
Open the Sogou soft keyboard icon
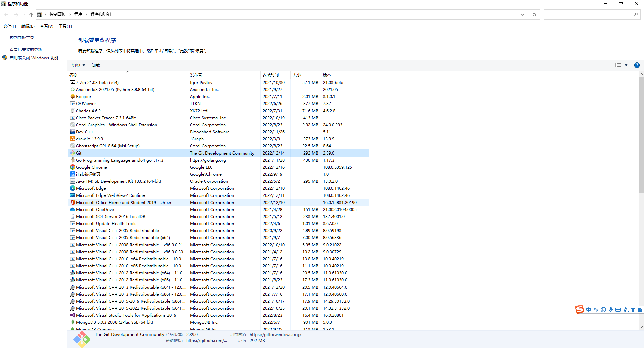pyautogui.click(x=618, y=310)
